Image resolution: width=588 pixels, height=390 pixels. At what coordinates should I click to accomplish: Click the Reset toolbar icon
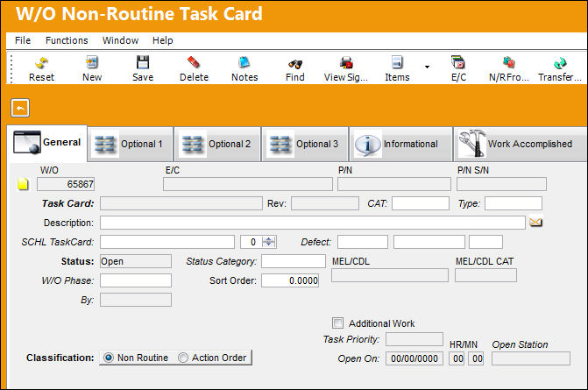(41, 63)
